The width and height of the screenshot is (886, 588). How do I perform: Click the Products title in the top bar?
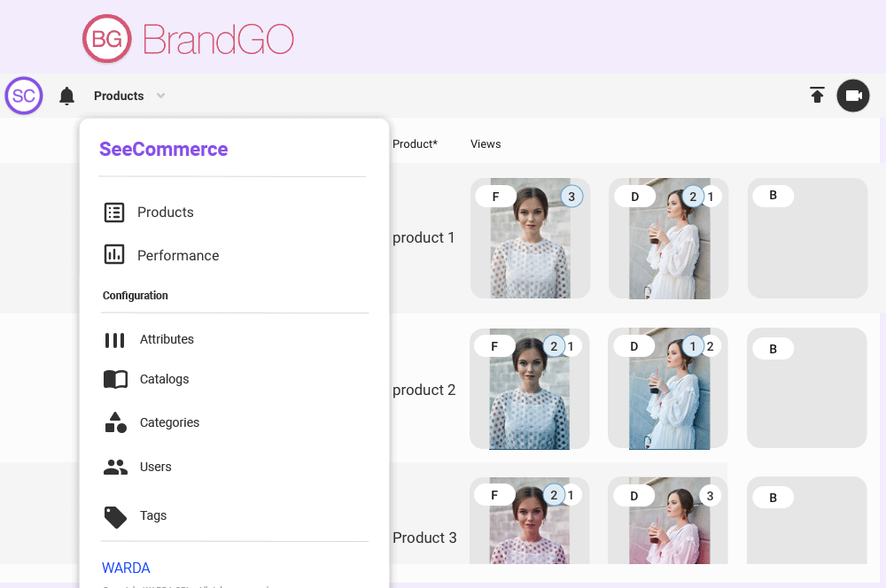[119, 96]
